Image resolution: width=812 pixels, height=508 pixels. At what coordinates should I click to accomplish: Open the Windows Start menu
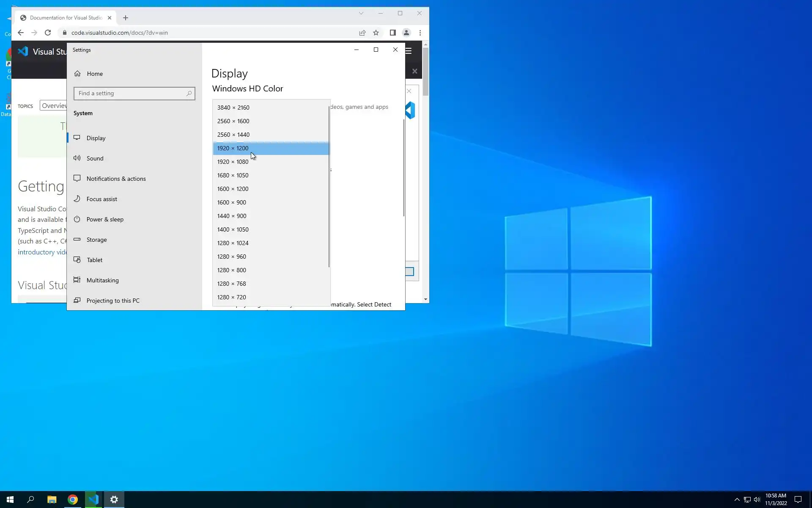(x=10, y=500)
